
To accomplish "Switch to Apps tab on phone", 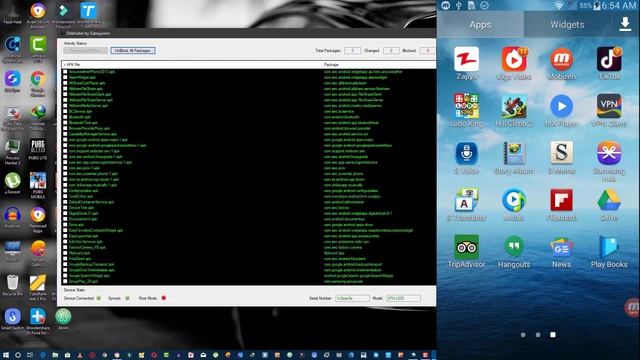I will (x=480, y=24).
